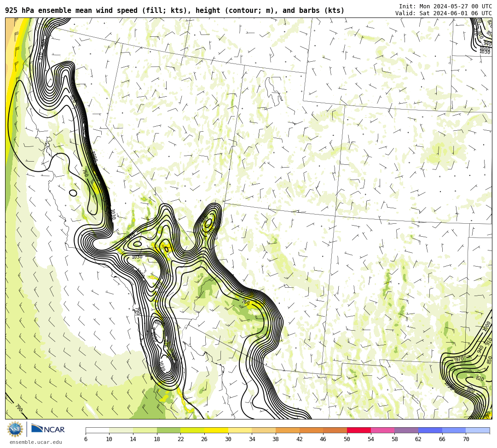Select the dark orange 42-46 kts swatch
The image size is (497, 448).
(x=311, y=431)
